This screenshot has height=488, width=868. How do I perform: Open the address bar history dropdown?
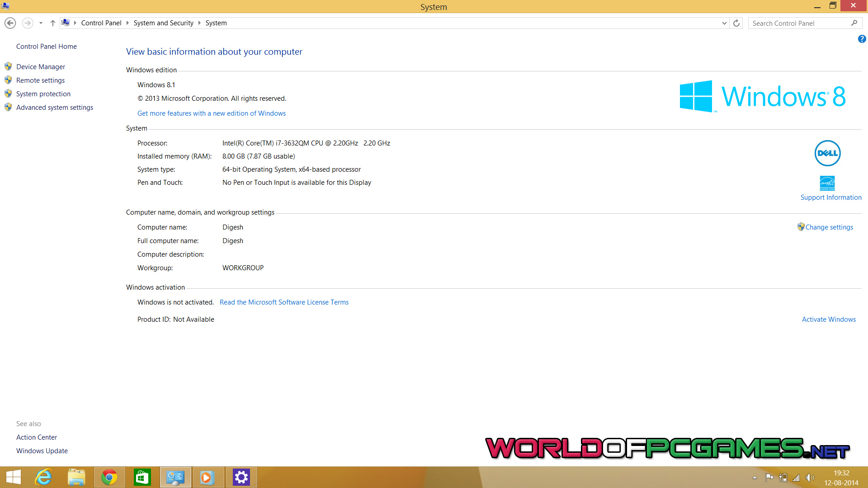(724, 23)
